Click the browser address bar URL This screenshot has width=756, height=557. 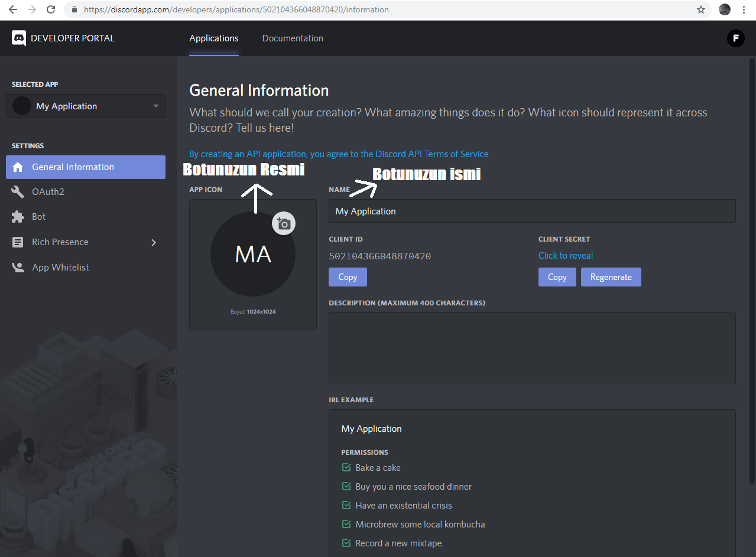pyautogui.click(x=236, y=9)
